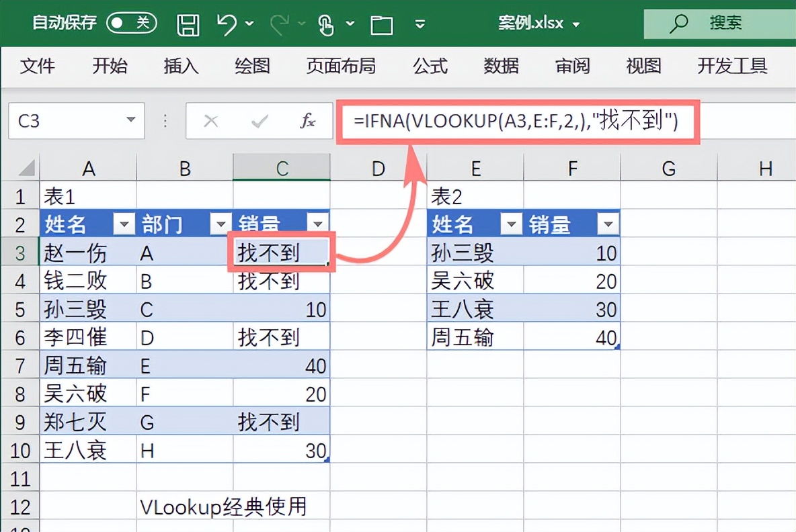796x532 pixels.
Task: Click value 10 in 孙三毁 row of 表1
Action: point(282,309)
